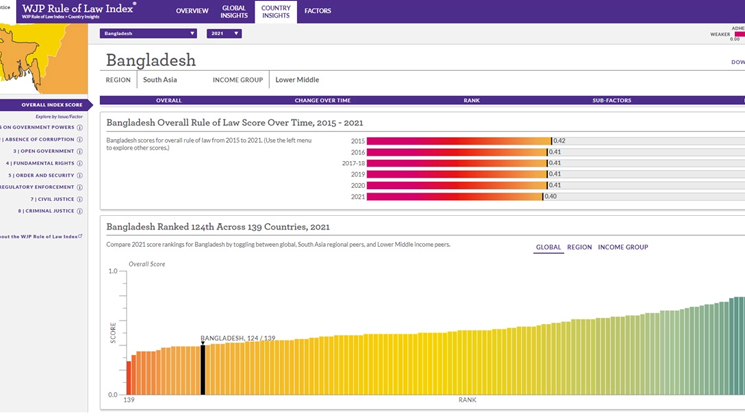
Task: Open the Bangladesh country dropdown
Action: click(x=149, y=33)
